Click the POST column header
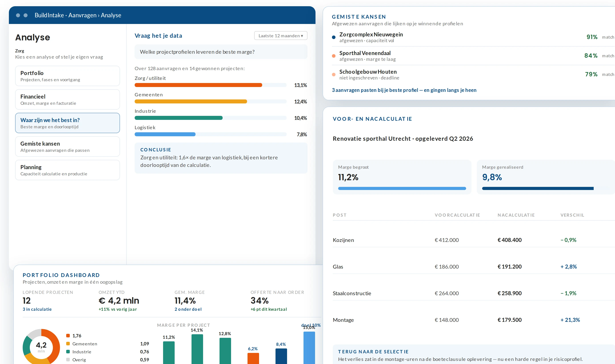The height and width of the screenshot is (364, 615). [x=339, y=215]
